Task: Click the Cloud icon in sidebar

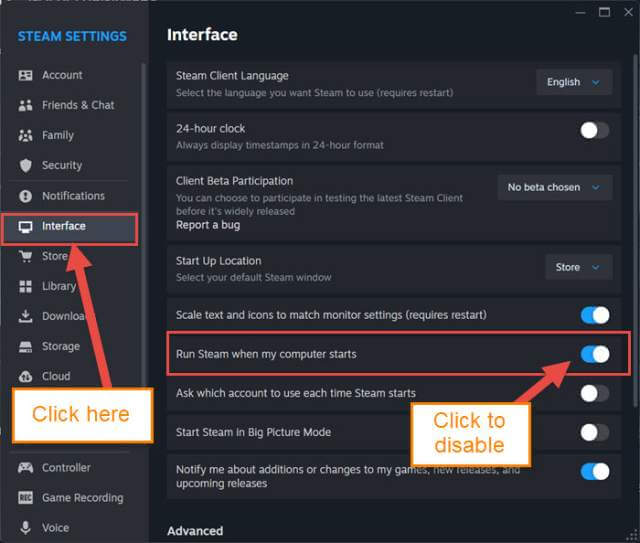Action: tap(25, 376)
